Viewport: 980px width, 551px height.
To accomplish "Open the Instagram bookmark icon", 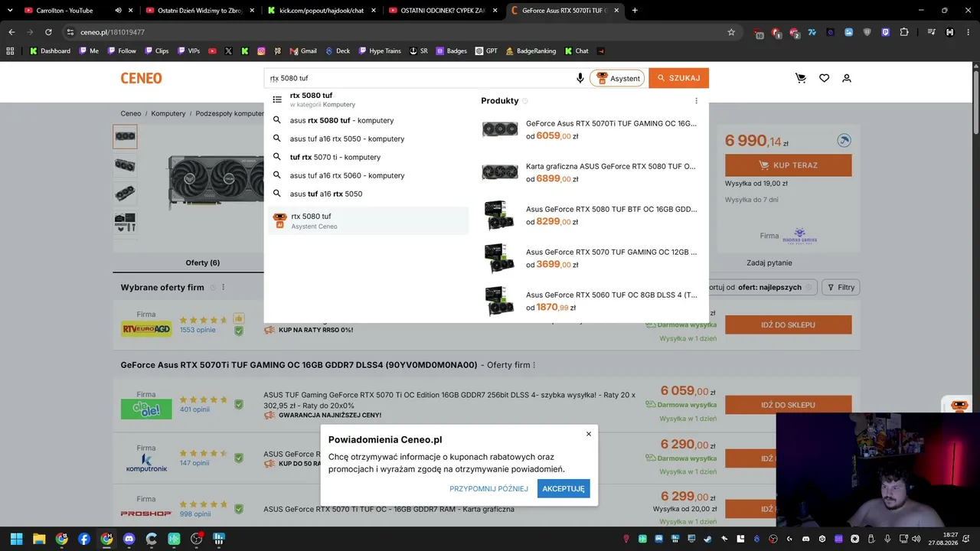I will click(x=261, y=51).
